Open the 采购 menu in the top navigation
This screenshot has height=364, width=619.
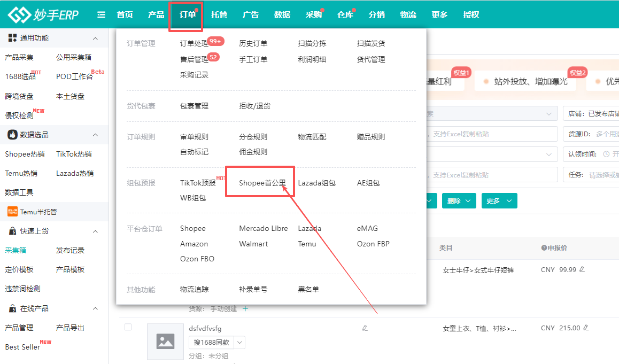click(313, 15)
